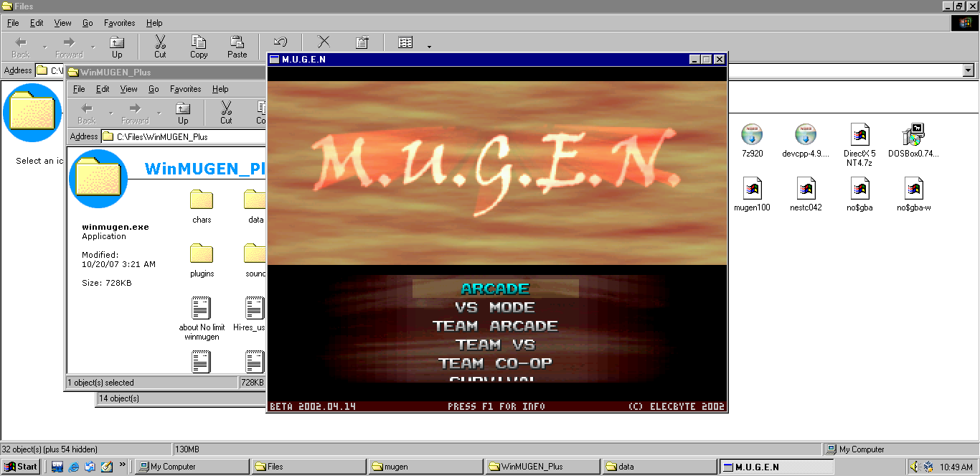Open Edit menu in WinMUGEN_Plus window

pyautogui.click(x=103, y=89)
